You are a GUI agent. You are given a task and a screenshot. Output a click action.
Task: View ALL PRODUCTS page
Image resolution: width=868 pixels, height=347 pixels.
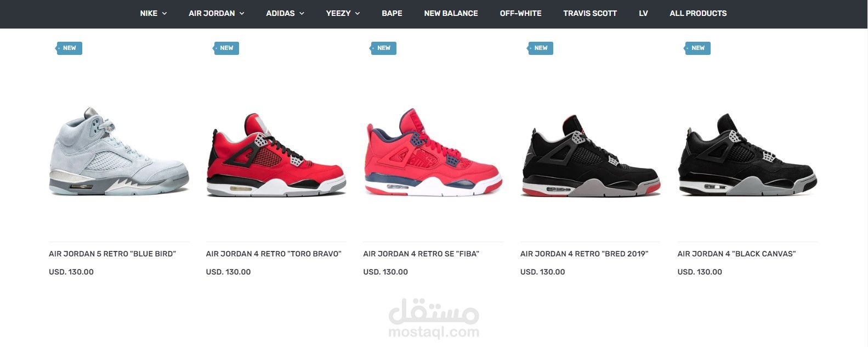click(698, 13)
